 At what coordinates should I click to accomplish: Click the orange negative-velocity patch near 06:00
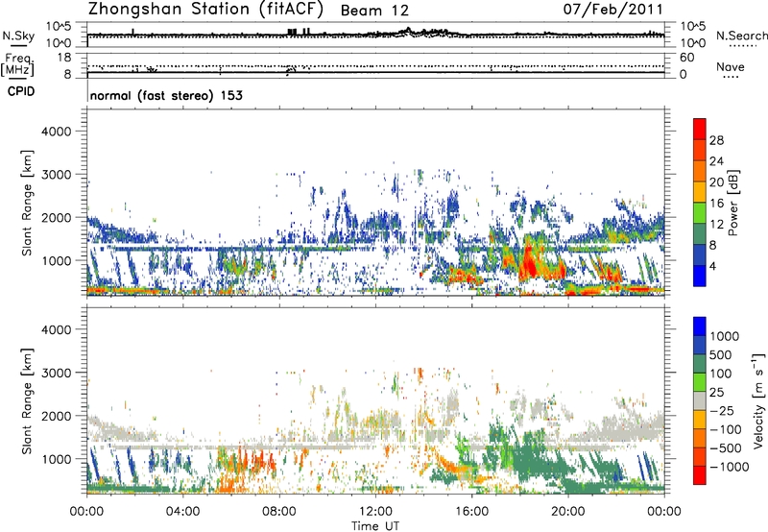pyautogui.click(x=227, y=482)
